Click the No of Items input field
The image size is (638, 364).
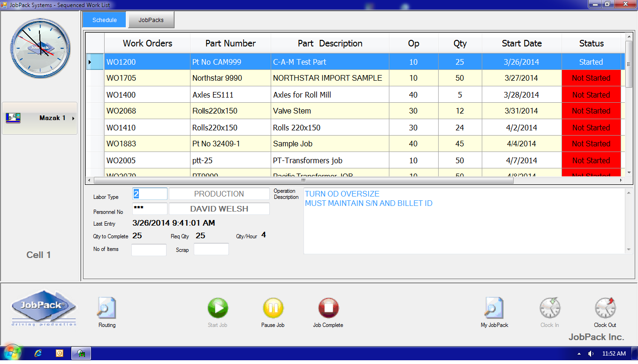coord(149,250)
